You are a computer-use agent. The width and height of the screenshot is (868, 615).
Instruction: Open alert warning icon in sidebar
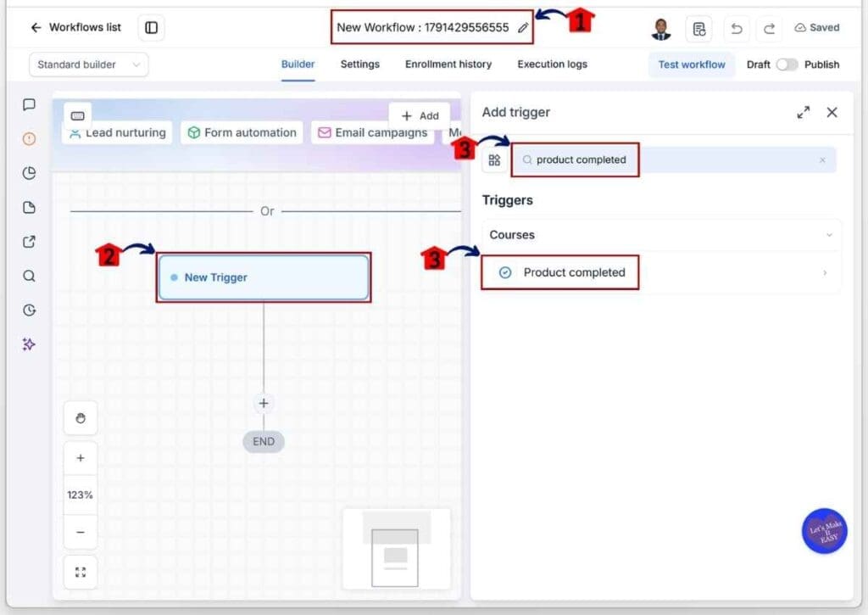point(30,138)
